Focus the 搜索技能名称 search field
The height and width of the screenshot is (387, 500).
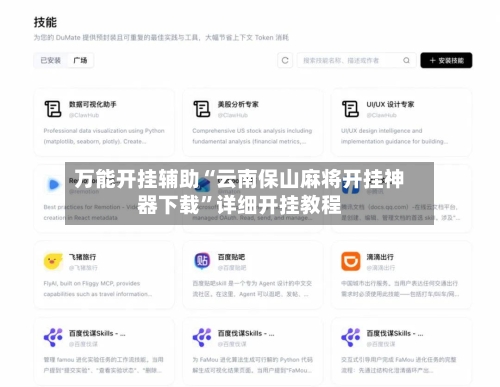pos(357,60)
